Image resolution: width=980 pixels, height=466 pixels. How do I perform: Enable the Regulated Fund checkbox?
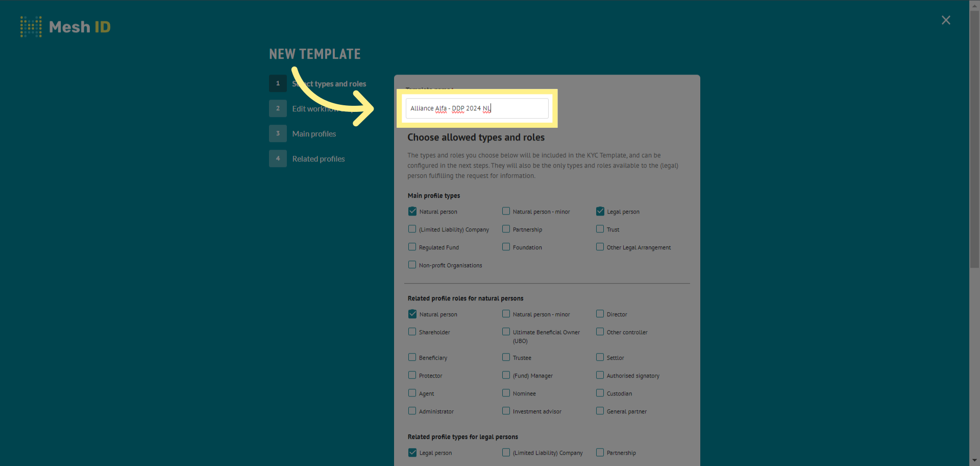[x=412, y=247]
